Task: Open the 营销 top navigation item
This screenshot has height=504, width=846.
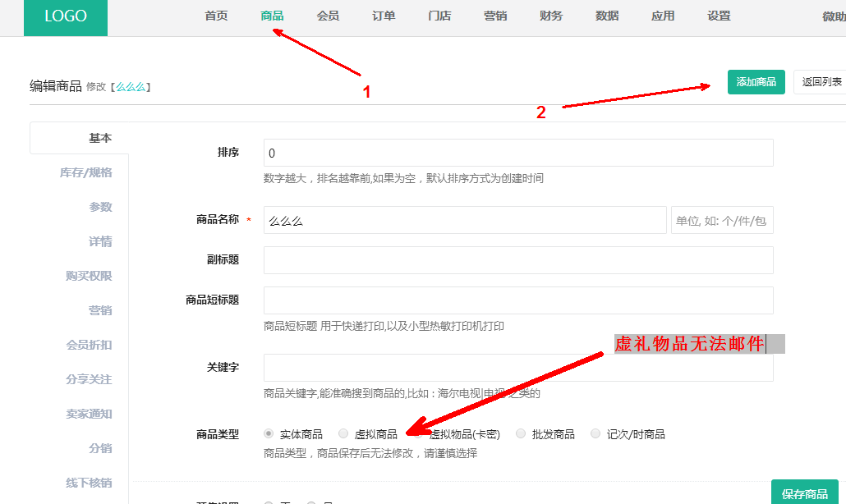Action: [x=495, y=16]
